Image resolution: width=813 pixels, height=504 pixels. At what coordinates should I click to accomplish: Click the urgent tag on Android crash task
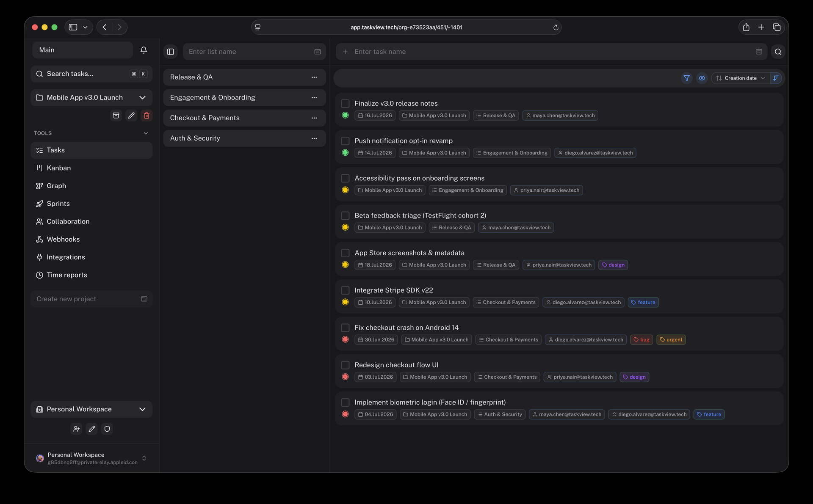click(x=671, y=340)
